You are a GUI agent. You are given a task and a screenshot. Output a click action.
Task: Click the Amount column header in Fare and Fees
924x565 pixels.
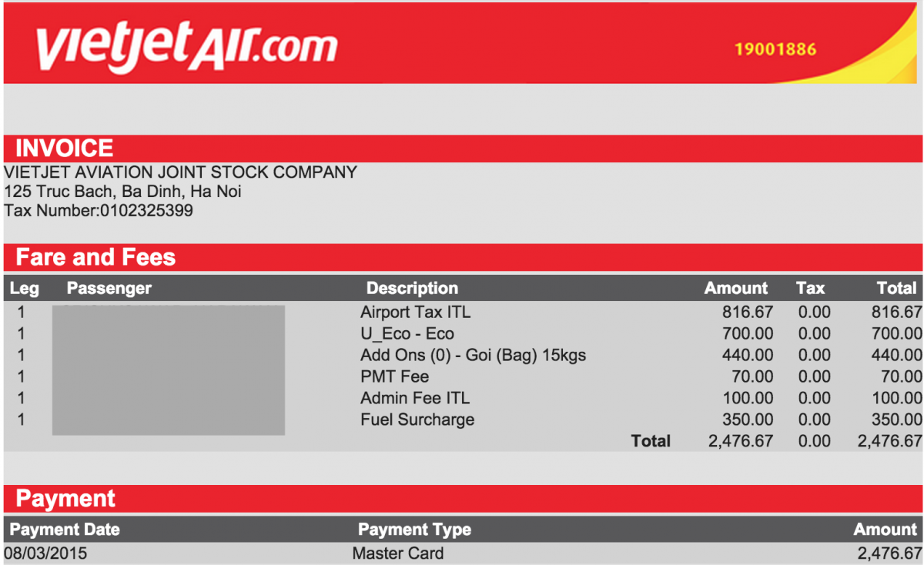pyautogui.click(x=736, y=289)
